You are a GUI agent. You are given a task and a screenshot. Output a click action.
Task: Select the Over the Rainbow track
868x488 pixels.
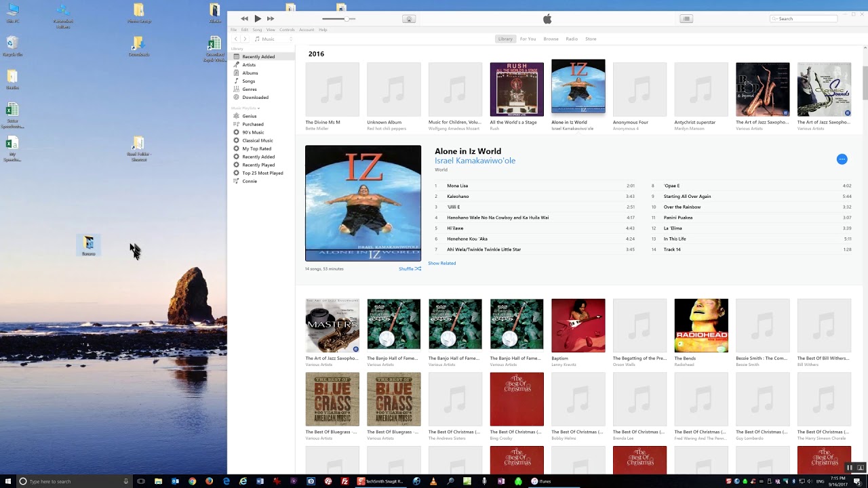pyautogui.click(x=751, y=207)
